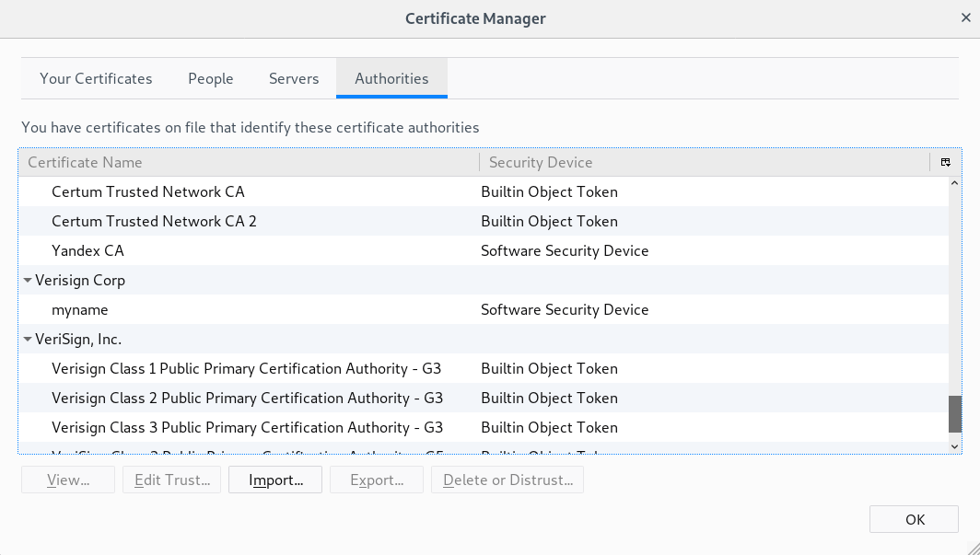Click the Verisign Corp group label
This screenshot has height=555, width=980.
80,281
